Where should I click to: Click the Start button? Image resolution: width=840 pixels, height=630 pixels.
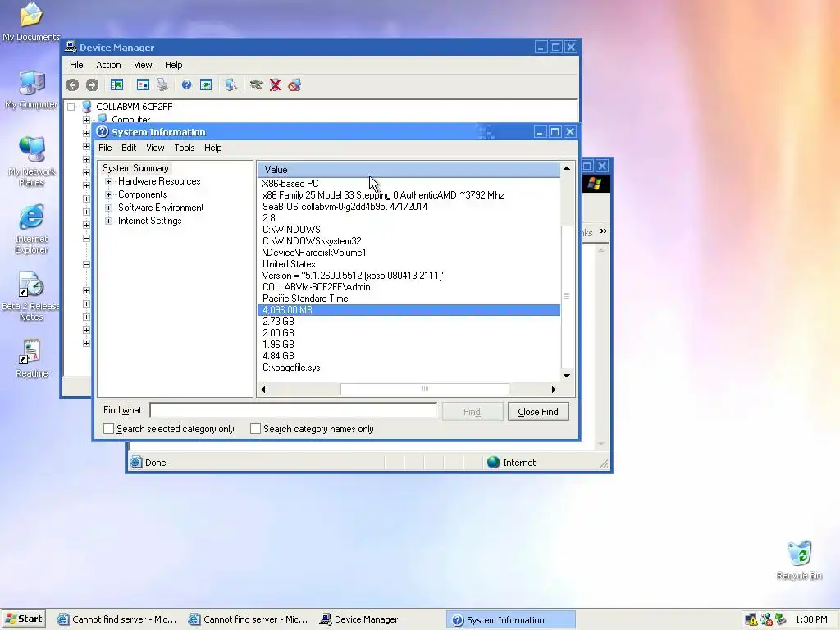click(x=24, y=619)
